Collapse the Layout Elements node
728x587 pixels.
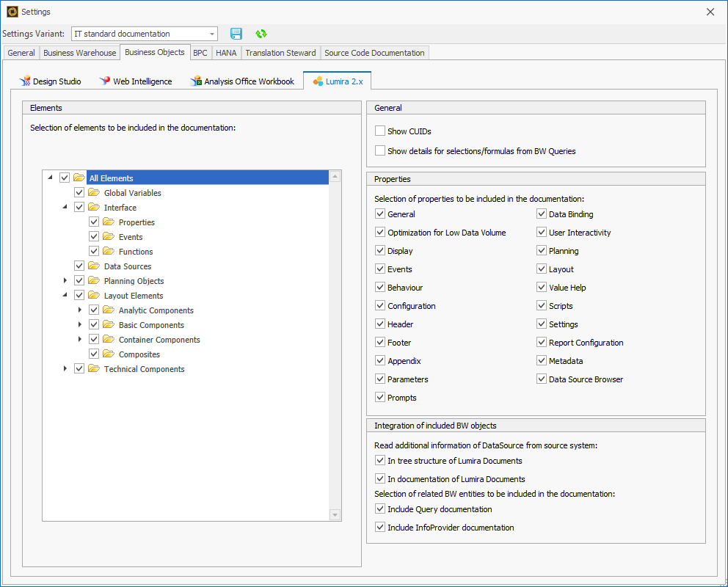[65, 295]
